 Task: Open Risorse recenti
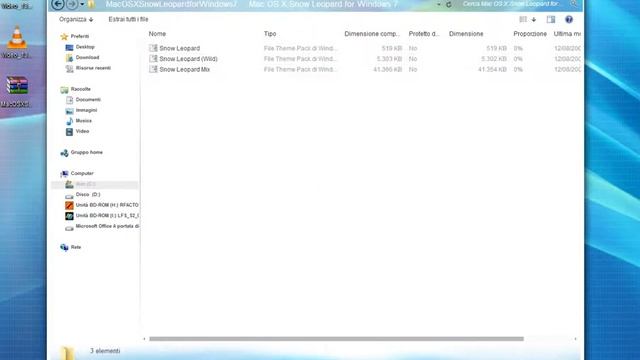(x=93, y=68)
